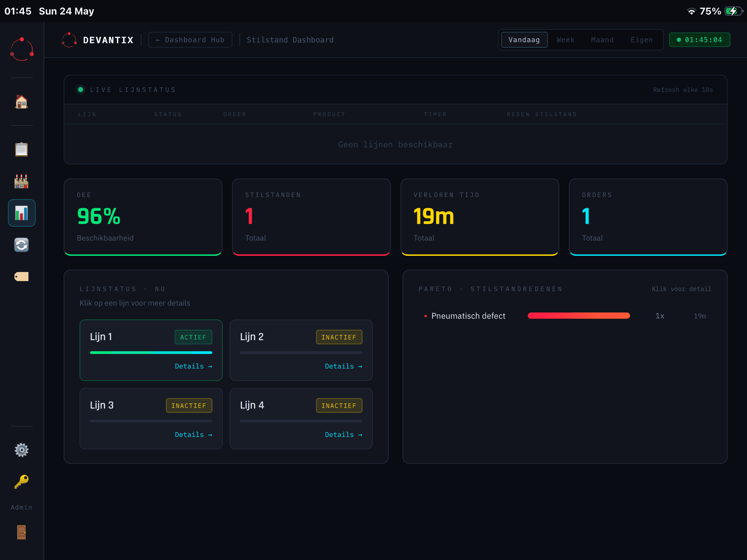This screenshot has width=747, height=560.
Task: Click the INACTIEF badge on Lijn 4
Action: pyautogui.click(x=339, y=405)
